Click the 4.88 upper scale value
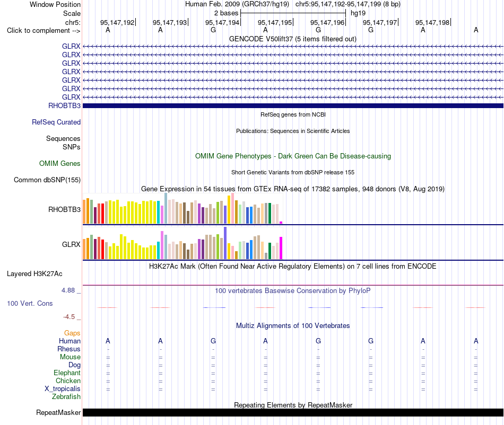504x425 pixels. point(68,290)
